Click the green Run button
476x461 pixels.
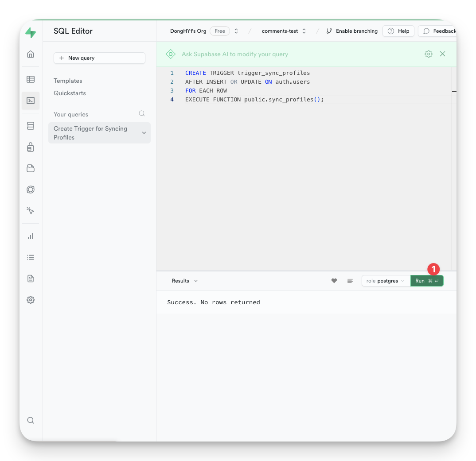(426, 281)
